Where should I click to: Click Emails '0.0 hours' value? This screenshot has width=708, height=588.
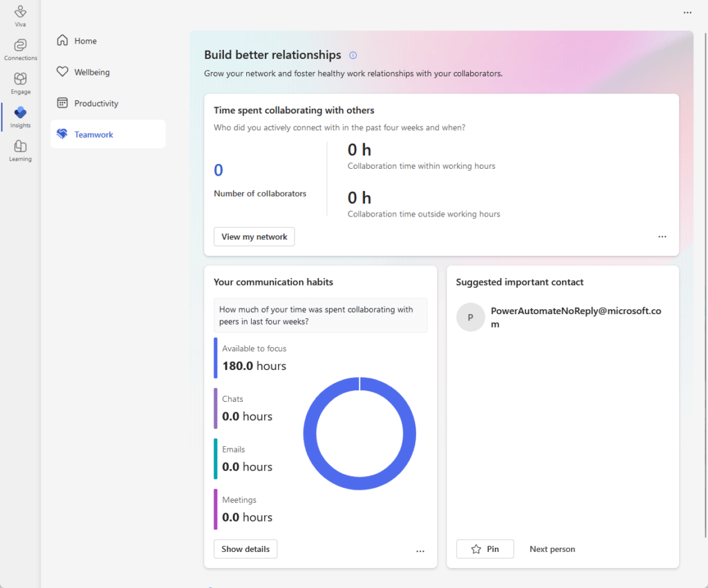pos(247,466)
